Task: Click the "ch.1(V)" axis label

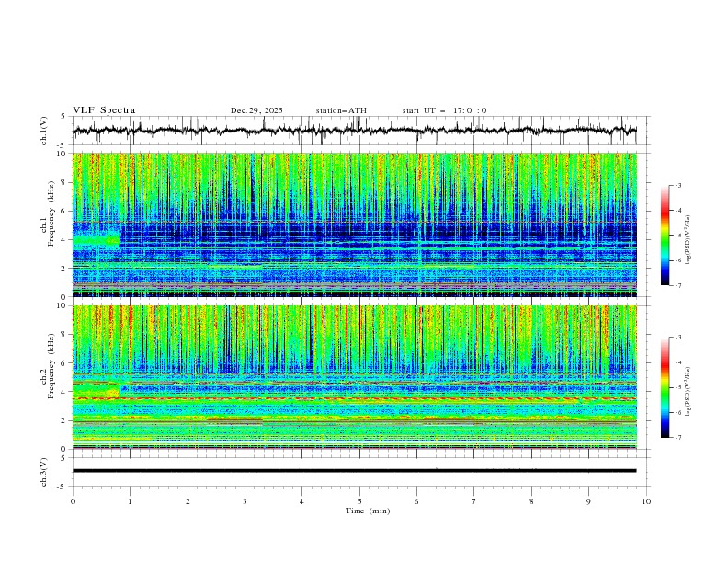Action: coord(44,131)
